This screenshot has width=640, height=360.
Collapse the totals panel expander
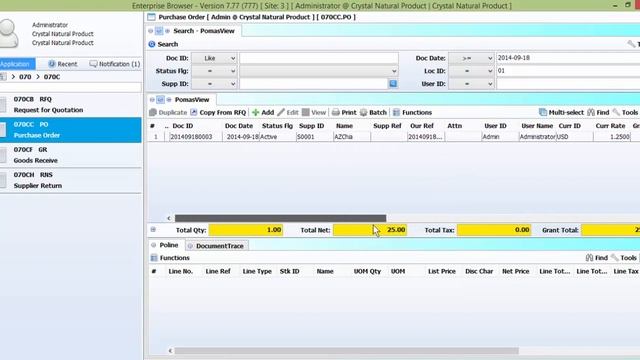click(x=153, y=229)
